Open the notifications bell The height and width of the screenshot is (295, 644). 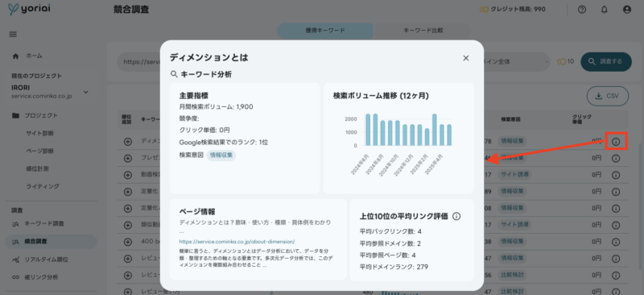click(605, 10)
